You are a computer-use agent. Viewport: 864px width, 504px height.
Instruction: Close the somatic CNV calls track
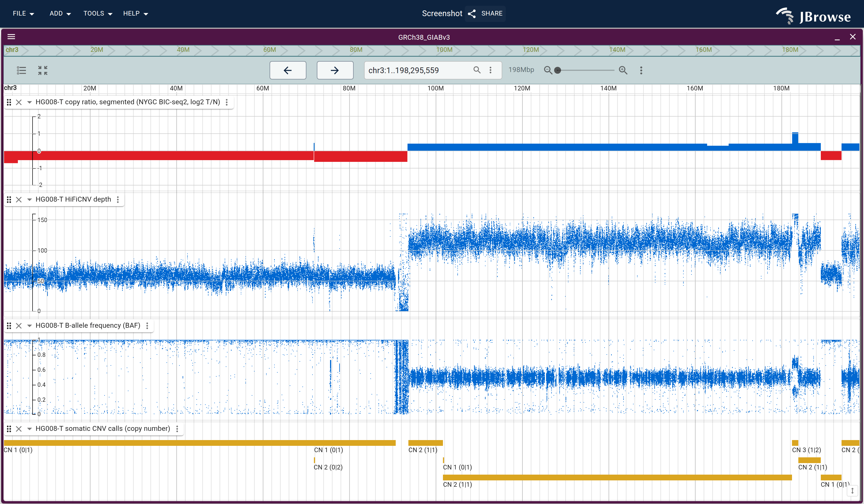19,429
